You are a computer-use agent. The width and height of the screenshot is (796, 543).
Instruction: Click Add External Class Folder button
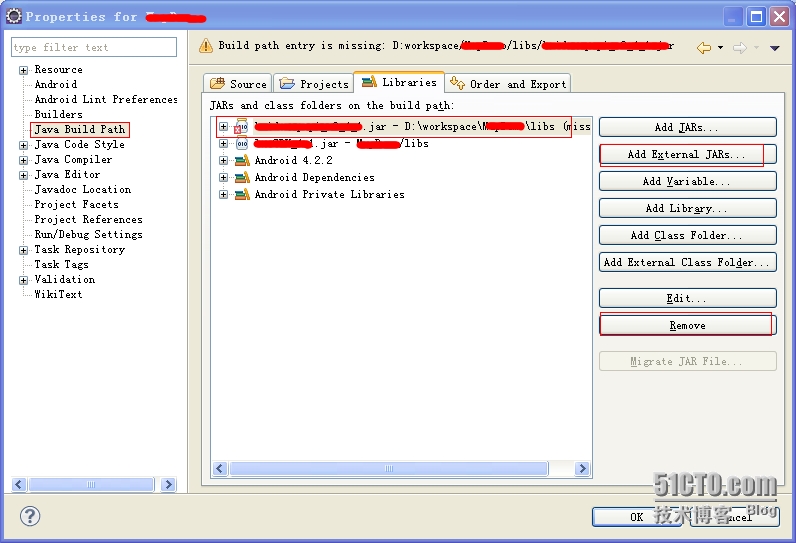[x=687, y=262]
